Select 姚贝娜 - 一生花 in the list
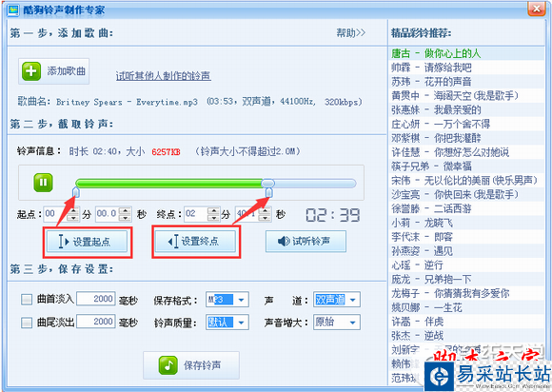This screenshot has height=392, width=552. [466, 307]
